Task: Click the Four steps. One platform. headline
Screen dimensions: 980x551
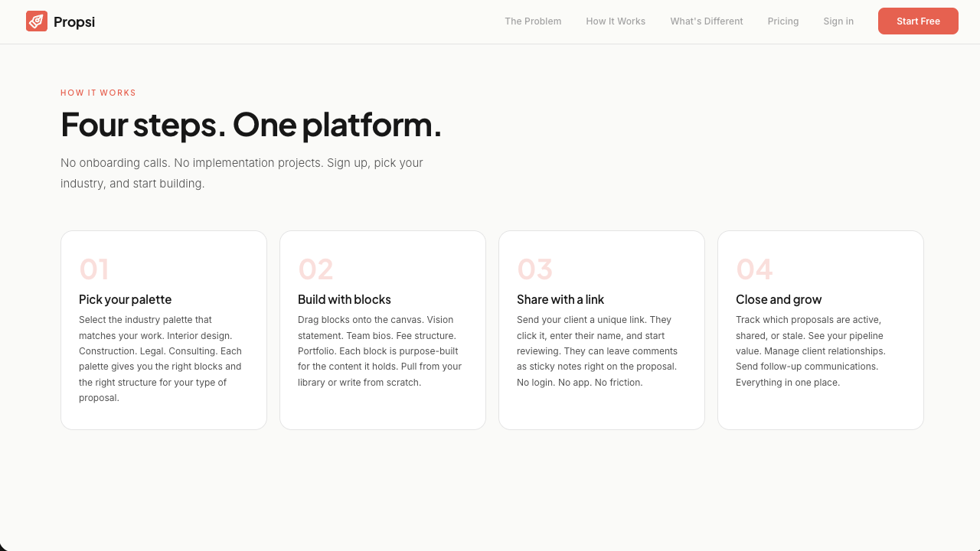Action: point(251,125)
